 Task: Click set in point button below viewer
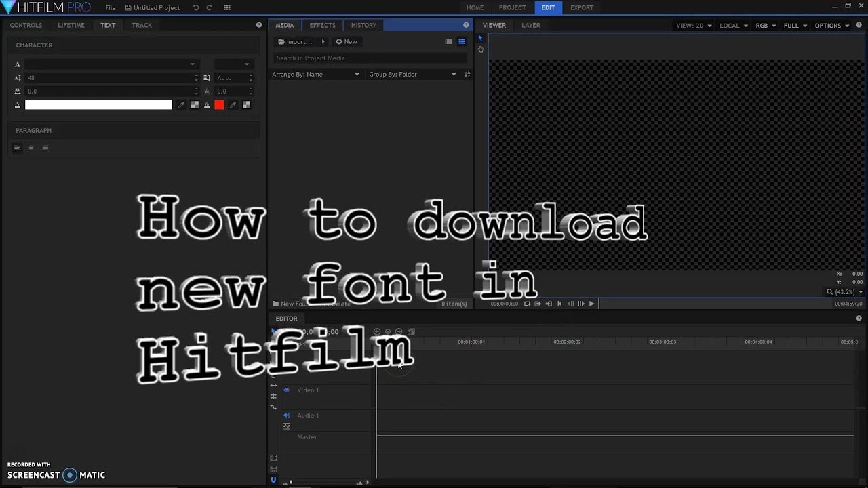[538, 304]
